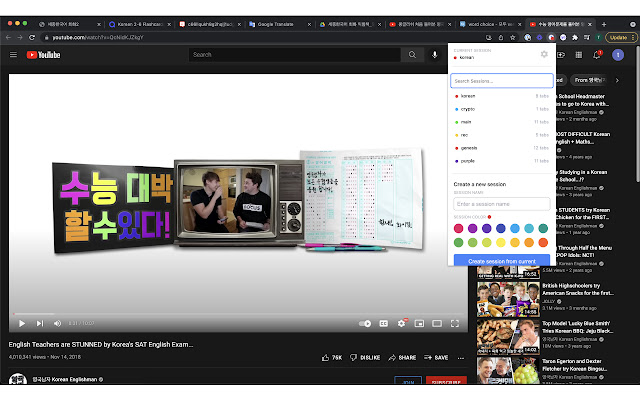The width and height of the screenshot is (640, 400).
Task: Select the rec session in the list
Action: tap(502, 135)
